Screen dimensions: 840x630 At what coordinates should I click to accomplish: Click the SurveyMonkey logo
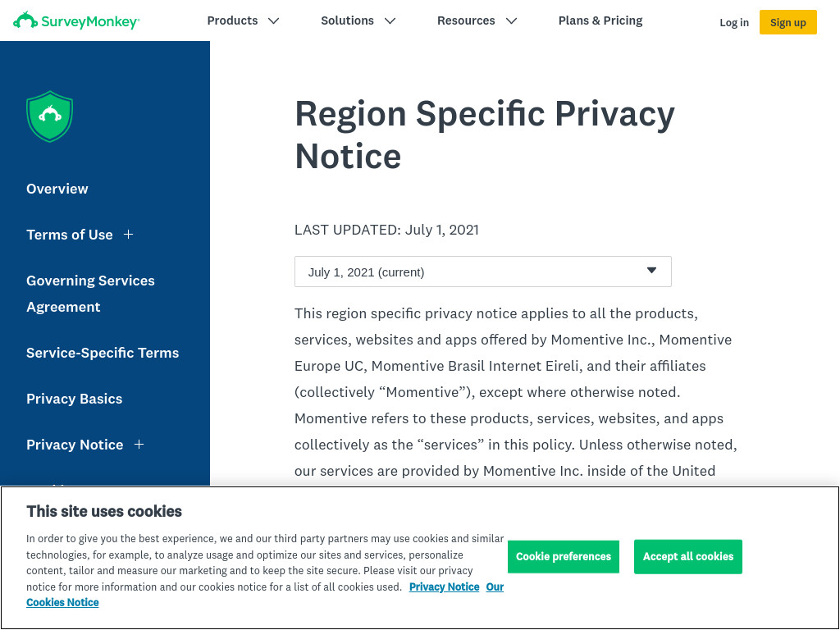click(x=76, y=21)
